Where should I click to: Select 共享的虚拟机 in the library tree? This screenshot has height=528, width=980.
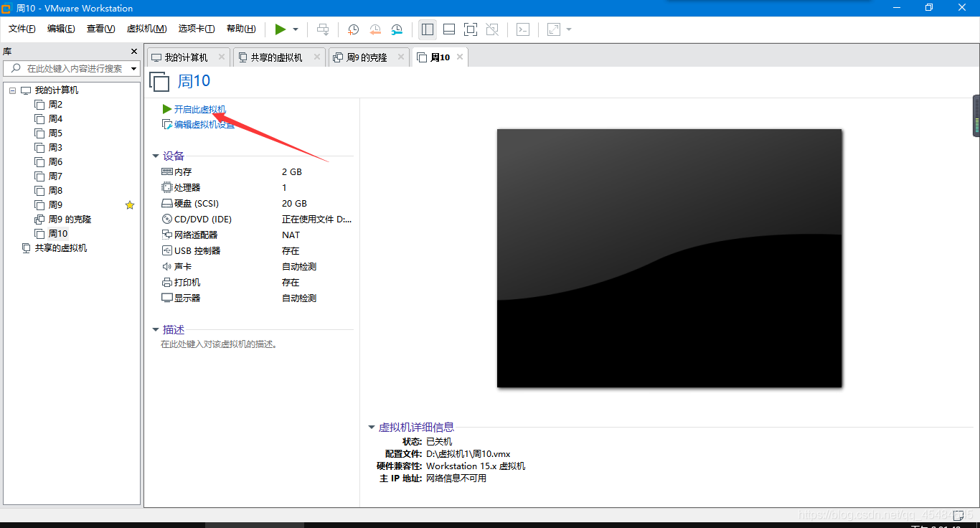click(60, 248)
